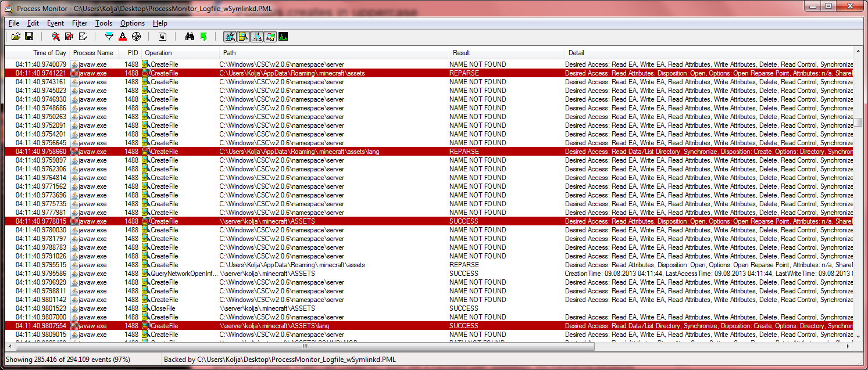Click REPARSE result in the 04:11:40,9758660 row
868x370 pixels.
coord(464,152)
